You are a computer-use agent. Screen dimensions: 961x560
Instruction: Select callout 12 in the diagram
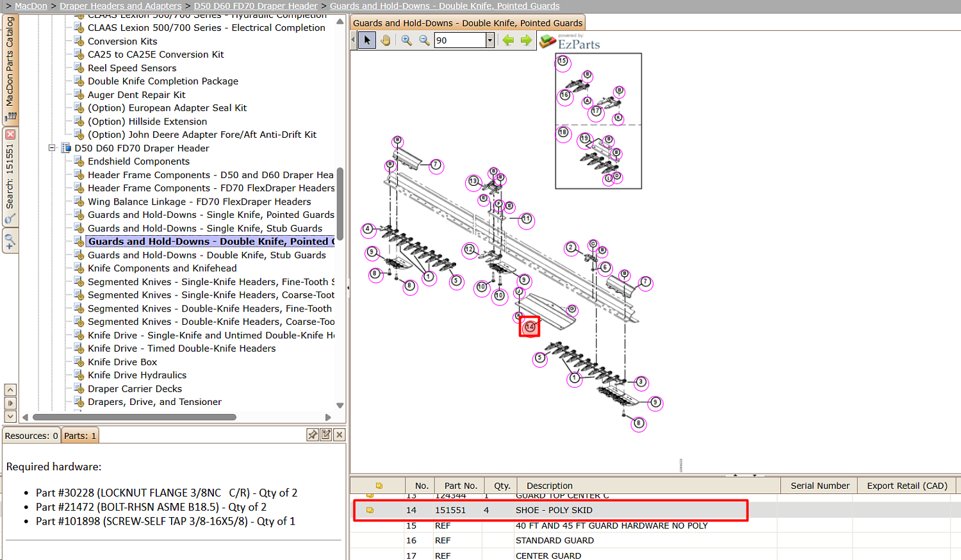[470, 249]
